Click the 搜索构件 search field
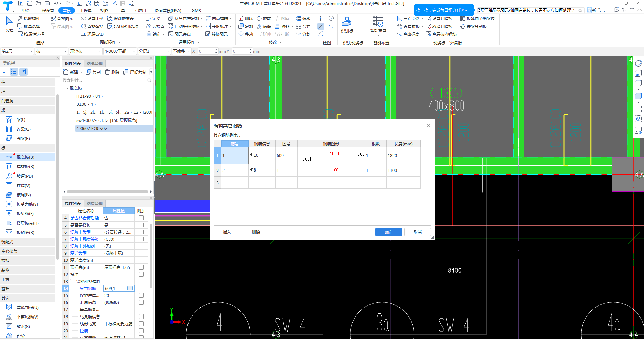 pos(107,80)
